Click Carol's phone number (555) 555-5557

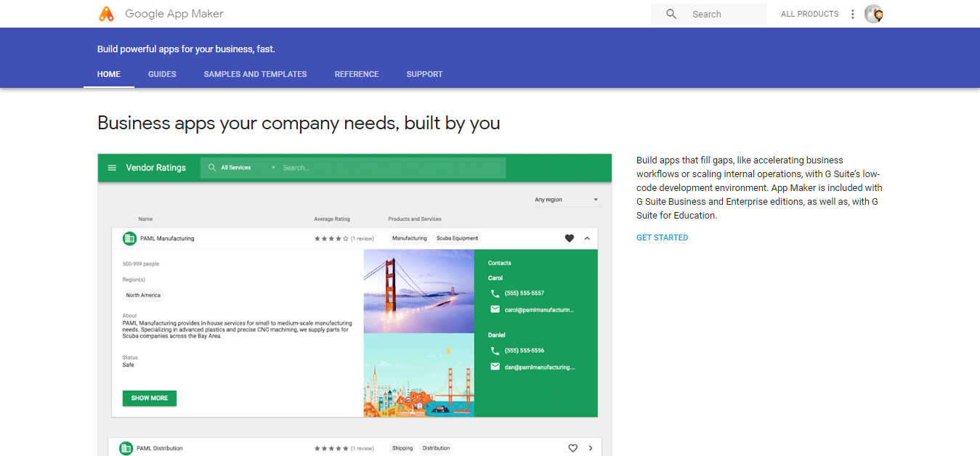[525, 293]
